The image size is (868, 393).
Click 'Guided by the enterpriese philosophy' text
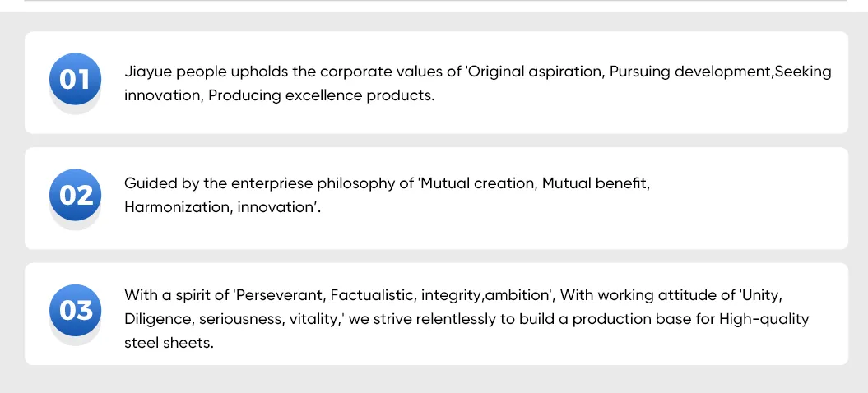(269, 183)
